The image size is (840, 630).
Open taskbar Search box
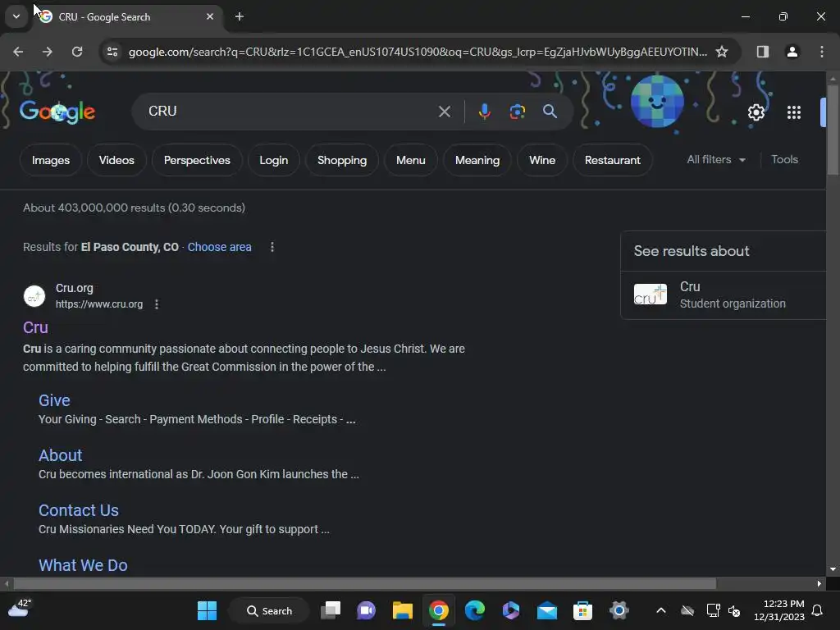(x=269, y=610)
